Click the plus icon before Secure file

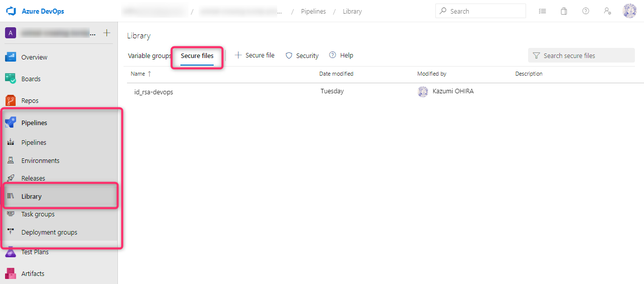(238, 55)
